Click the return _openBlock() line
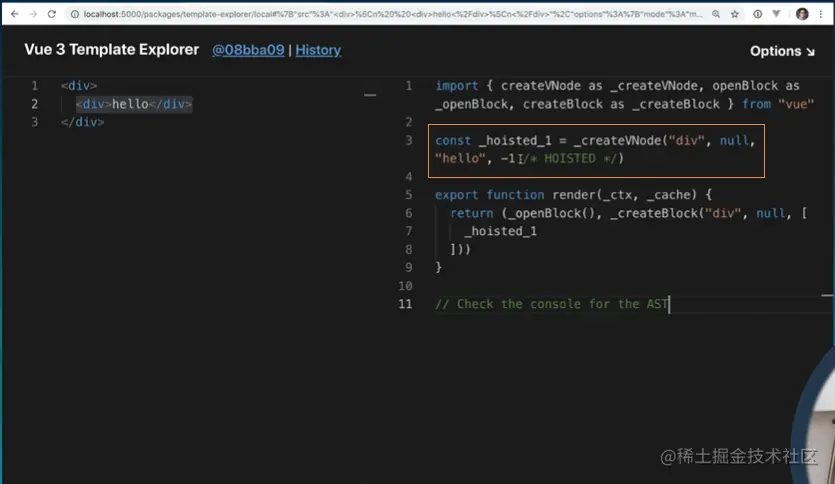 (628, 213)
